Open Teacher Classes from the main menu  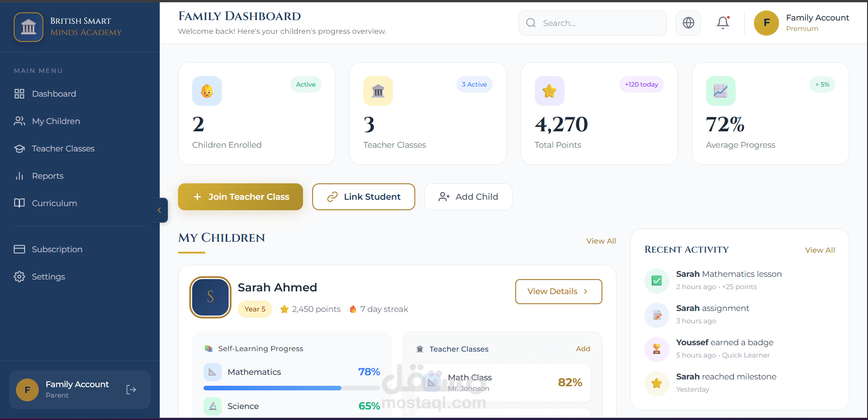(80, 149)
